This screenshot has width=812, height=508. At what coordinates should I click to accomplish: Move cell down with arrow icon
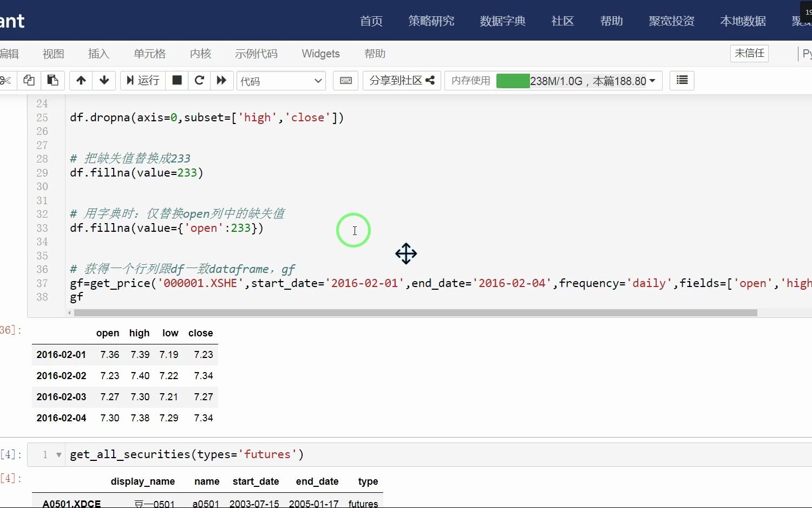pos(104,81)
